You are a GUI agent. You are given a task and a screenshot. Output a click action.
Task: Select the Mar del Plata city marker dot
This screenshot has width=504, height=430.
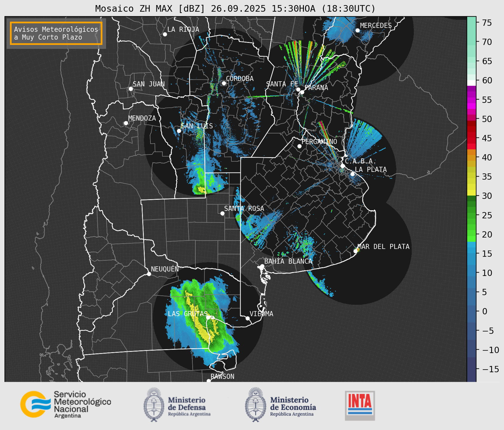pos(355,251)
